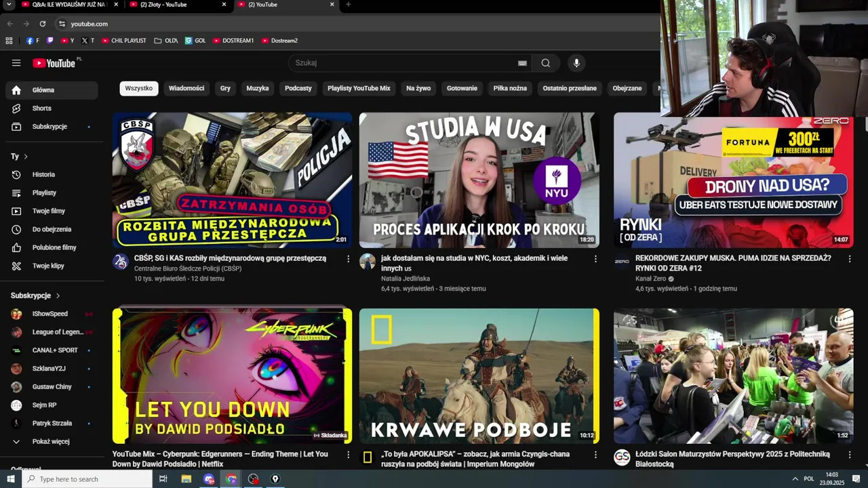Screen dimensions: 868x488
Task: Open the OLD\ bookmarks folder
Action: pyautogui.click(x=166, y=41)
